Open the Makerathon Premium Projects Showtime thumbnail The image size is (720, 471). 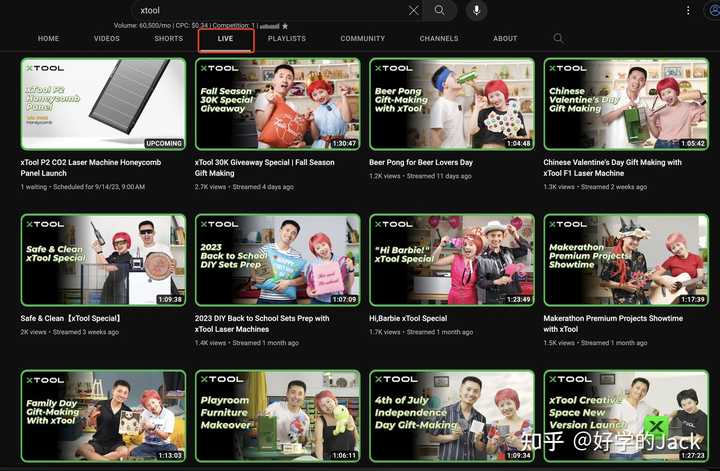626,260
